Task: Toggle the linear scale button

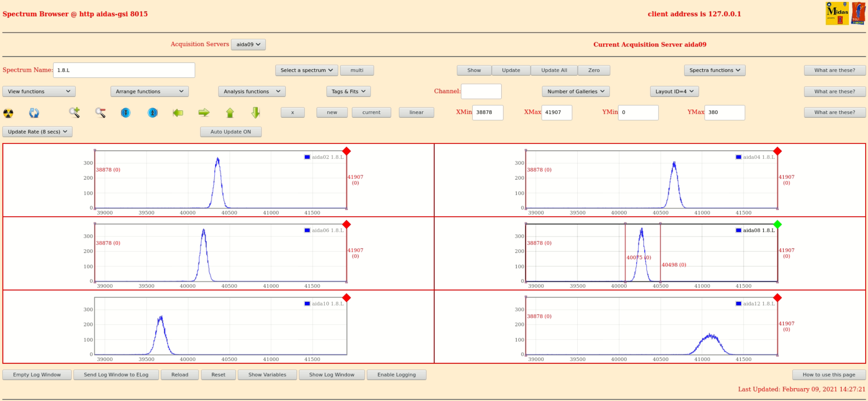Action: 416,112
